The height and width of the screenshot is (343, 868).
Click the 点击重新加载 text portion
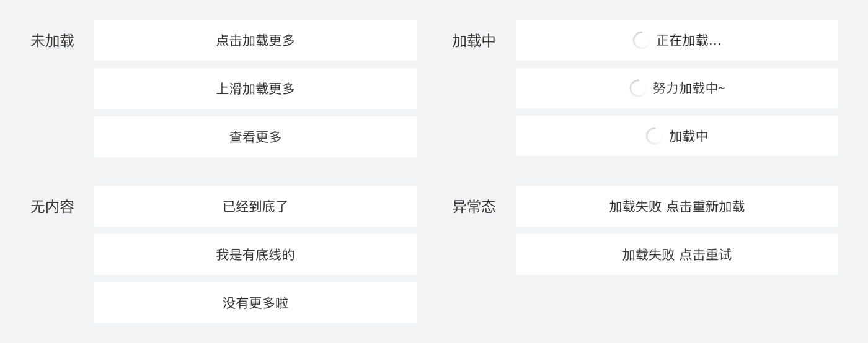(706, 206)
